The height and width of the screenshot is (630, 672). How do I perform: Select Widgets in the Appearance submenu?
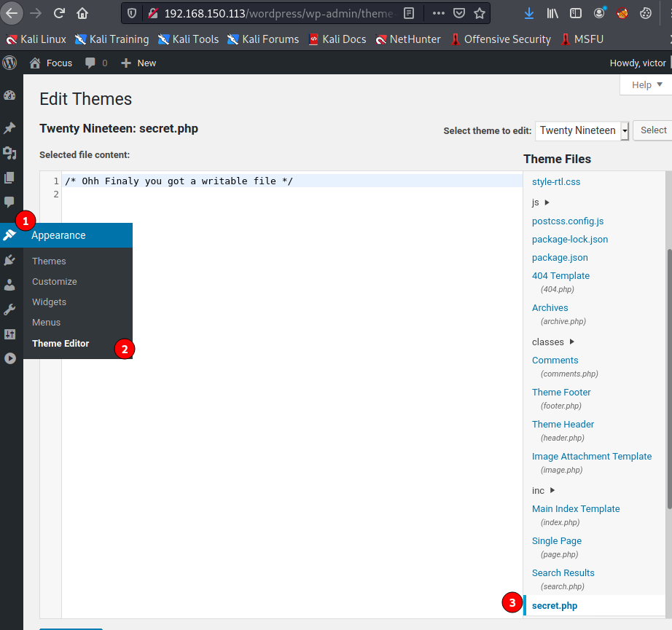49,302
